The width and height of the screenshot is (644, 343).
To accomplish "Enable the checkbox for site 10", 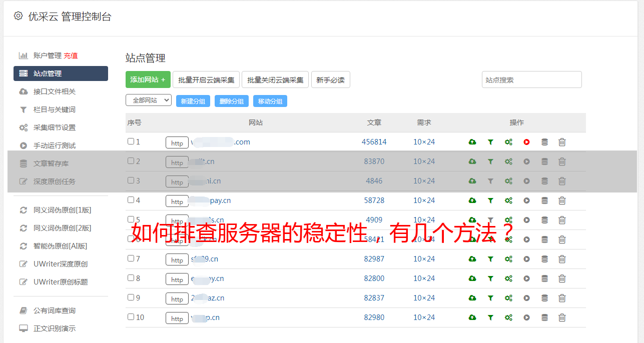I will pos(131,317).
